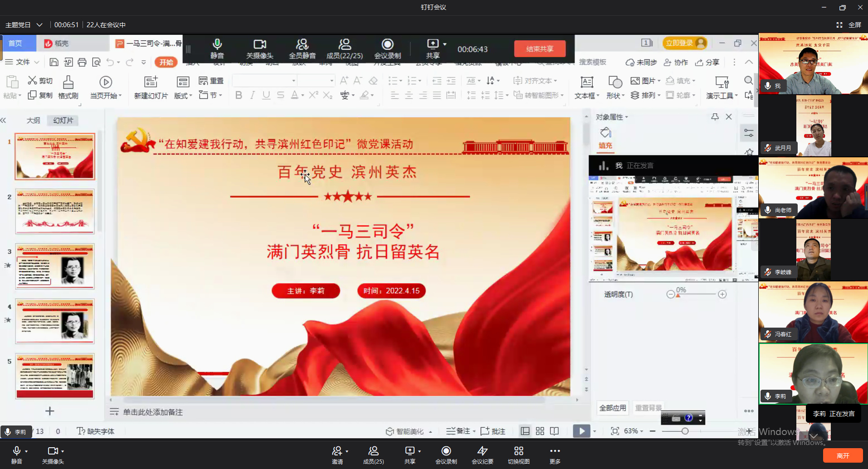
Task: Toggle strikethrough formatting
Action: click(280, 95)
